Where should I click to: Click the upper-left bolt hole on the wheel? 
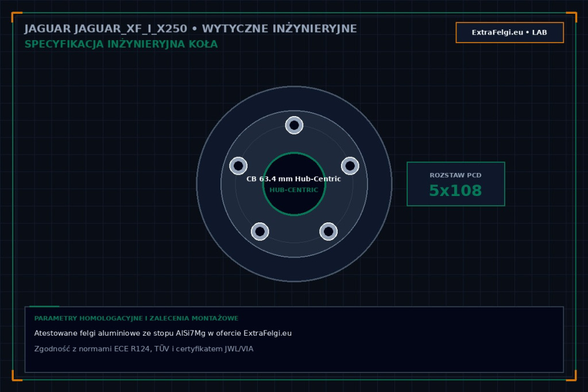coord(238,166)
